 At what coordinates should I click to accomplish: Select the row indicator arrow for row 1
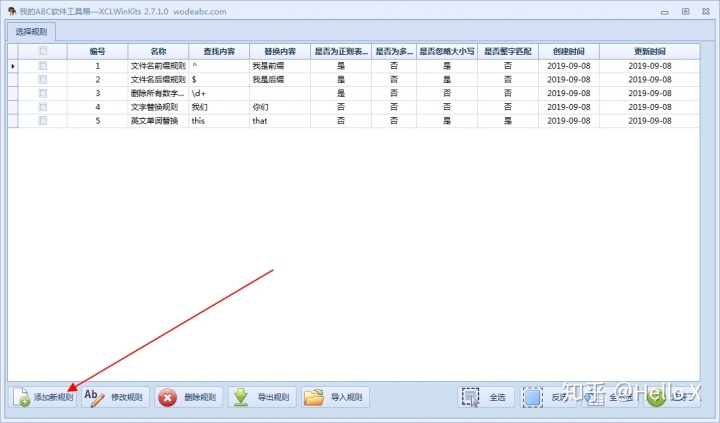(x=13, y=66)
